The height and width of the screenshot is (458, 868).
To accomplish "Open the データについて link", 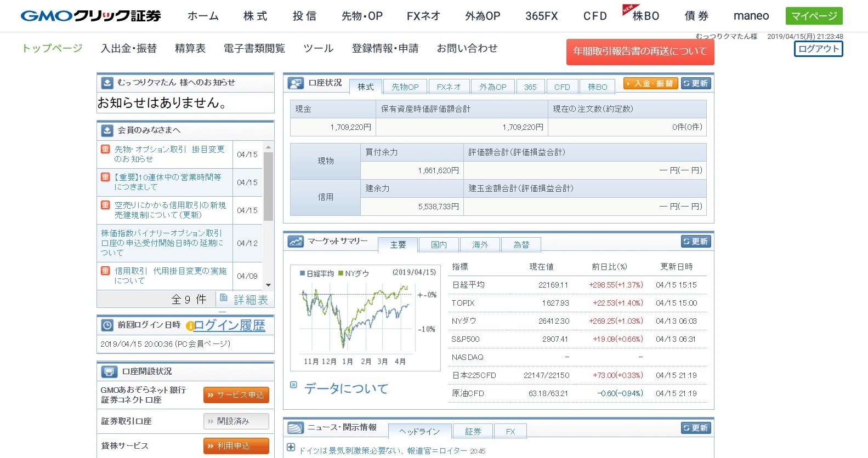I will pyautogui.click(x=346, y=388).
